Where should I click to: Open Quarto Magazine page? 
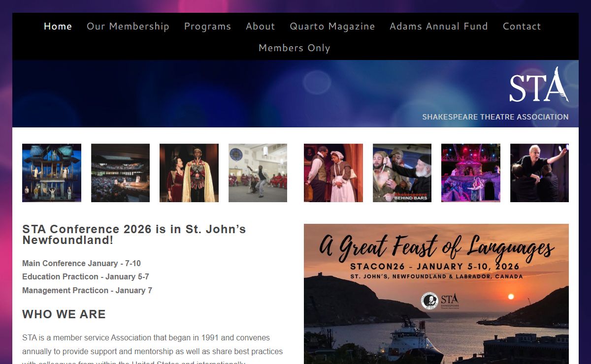(332, 27)
